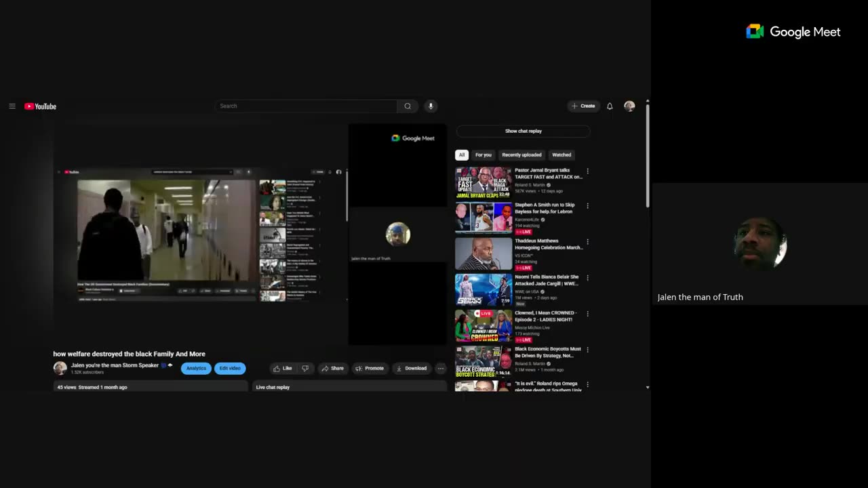Click Show chat replay button
This screenshot has height=488, width=868.
point(523,131)
